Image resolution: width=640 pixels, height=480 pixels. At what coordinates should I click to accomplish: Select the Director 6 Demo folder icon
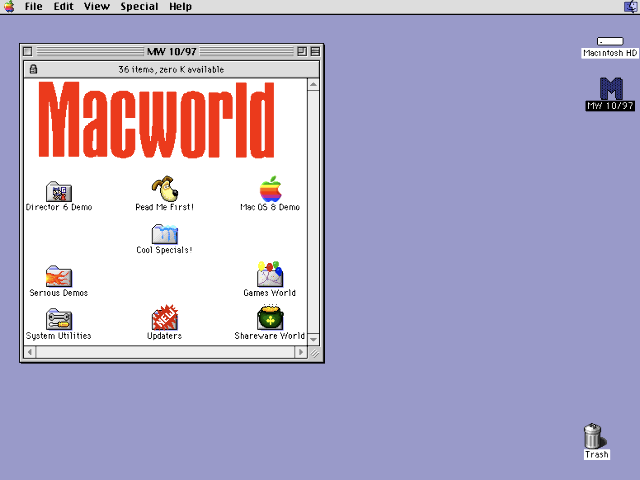pyautogui.click(x=59, y=191)
